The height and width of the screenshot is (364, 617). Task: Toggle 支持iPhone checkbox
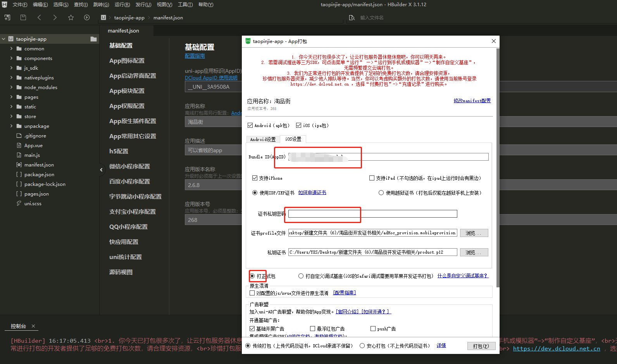click(255, 178)
